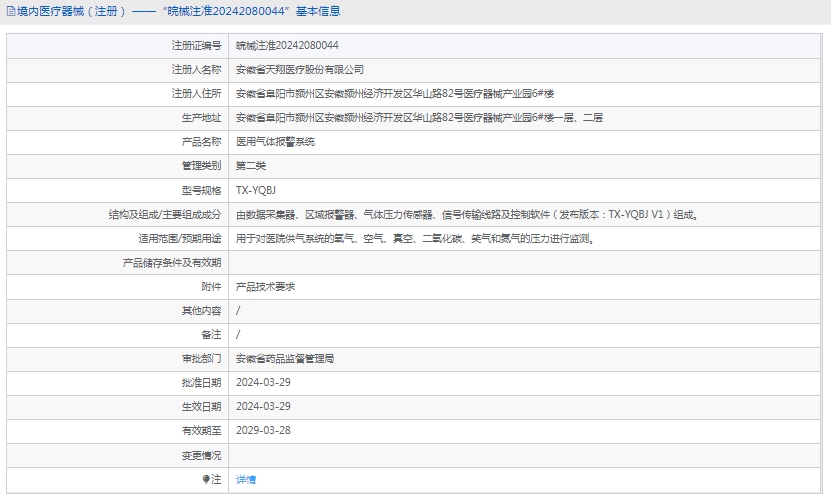Click the 注册证编号 row label
This screenshot has width=831, height=499.
[x=196, y=46]
